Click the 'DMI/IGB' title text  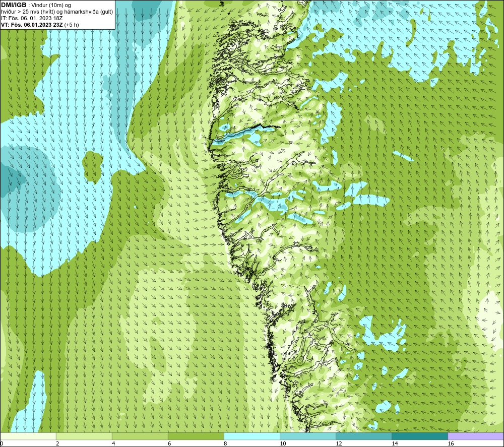coord(14,5)
